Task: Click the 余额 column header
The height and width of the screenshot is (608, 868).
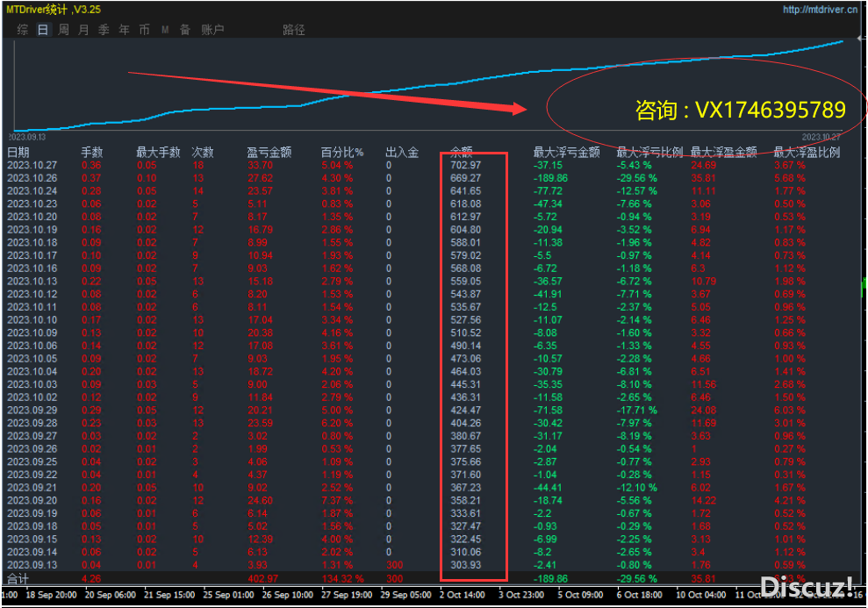Action: coord(461,152)
